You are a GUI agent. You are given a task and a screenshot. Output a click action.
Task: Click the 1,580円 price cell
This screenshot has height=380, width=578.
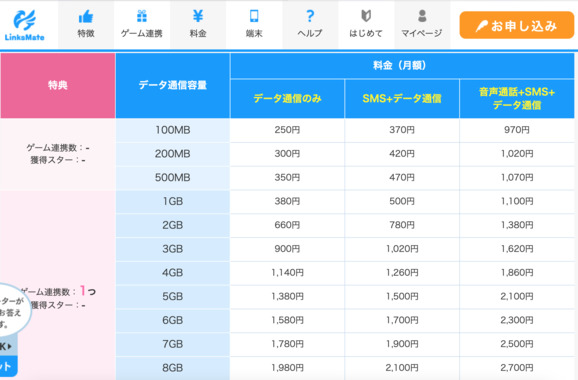[288, 320]
